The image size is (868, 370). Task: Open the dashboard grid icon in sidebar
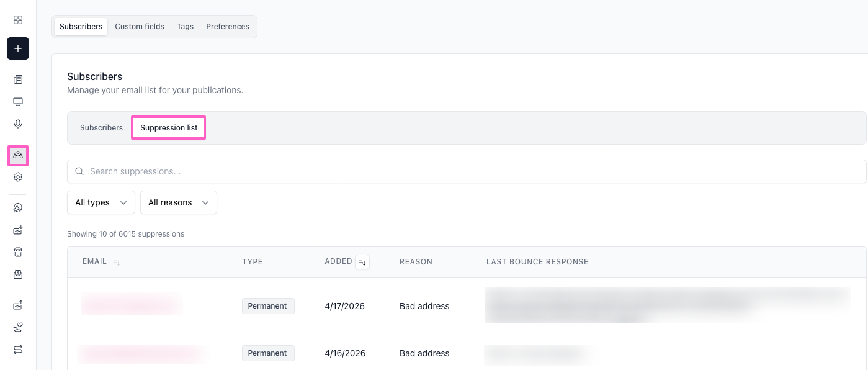[x=18, y=20]
